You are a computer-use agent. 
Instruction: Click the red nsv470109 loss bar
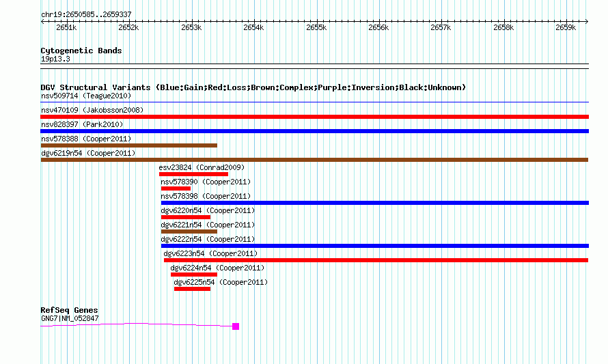coord(314,117)
